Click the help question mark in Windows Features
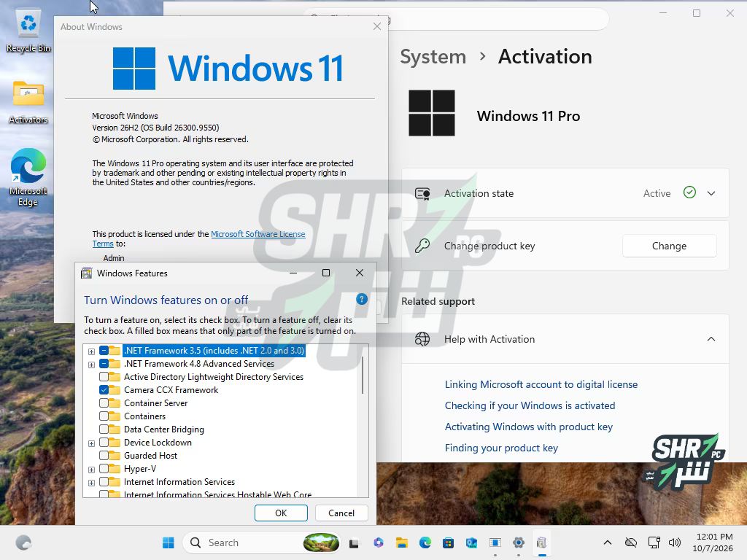Viewport: 747px width, 560px height. coord(362,299)
